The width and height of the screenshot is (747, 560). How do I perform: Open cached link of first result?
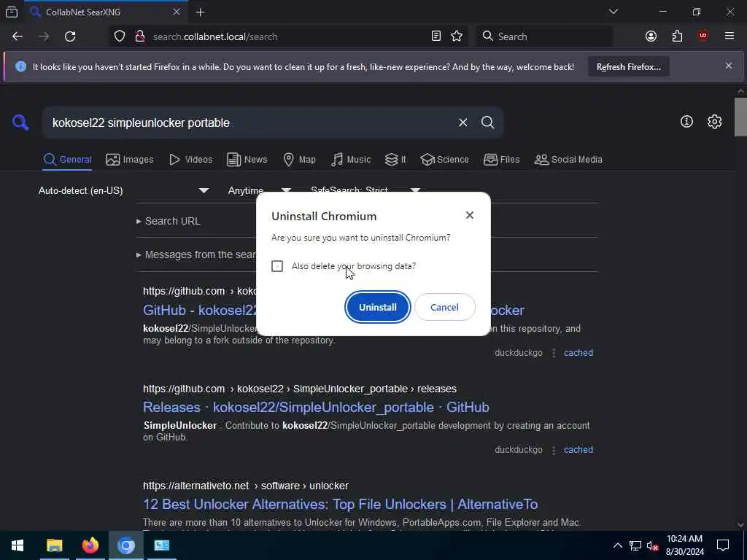coord(578,353)
